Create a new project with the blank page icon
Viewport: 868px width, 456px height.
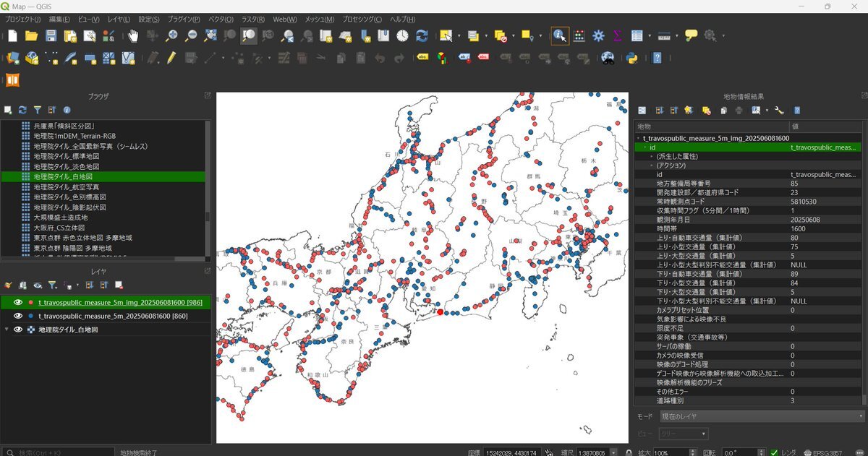click(12, 35)
